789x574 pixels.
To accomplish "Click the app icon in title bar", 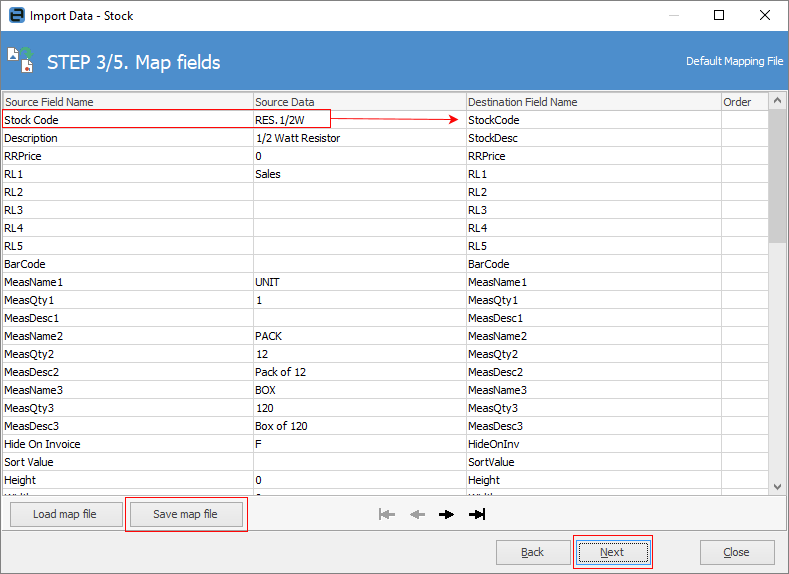I will [15, 15].
